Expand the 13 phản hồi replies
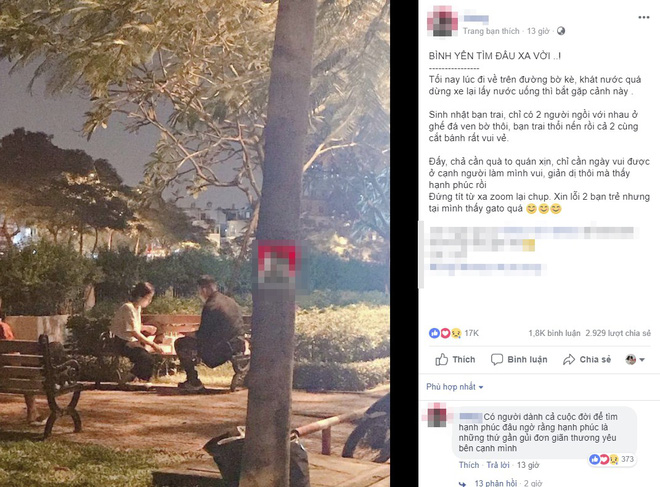This screenshot has height=487, width=660. coord(496,483)
